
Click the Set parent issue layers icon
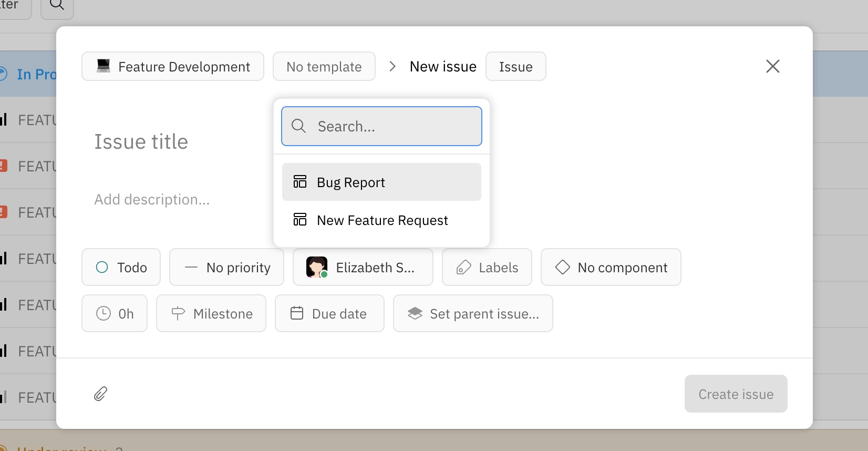[415, 313]
